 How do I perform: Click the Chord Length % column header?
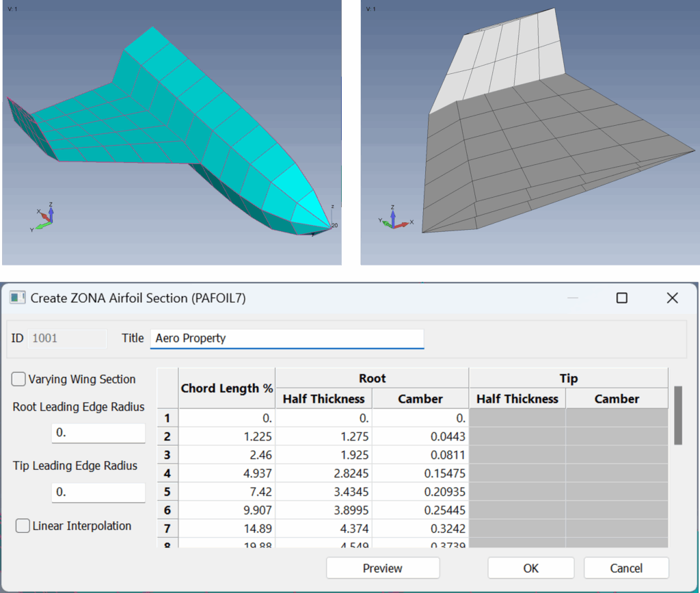click(x=227, y=388)
